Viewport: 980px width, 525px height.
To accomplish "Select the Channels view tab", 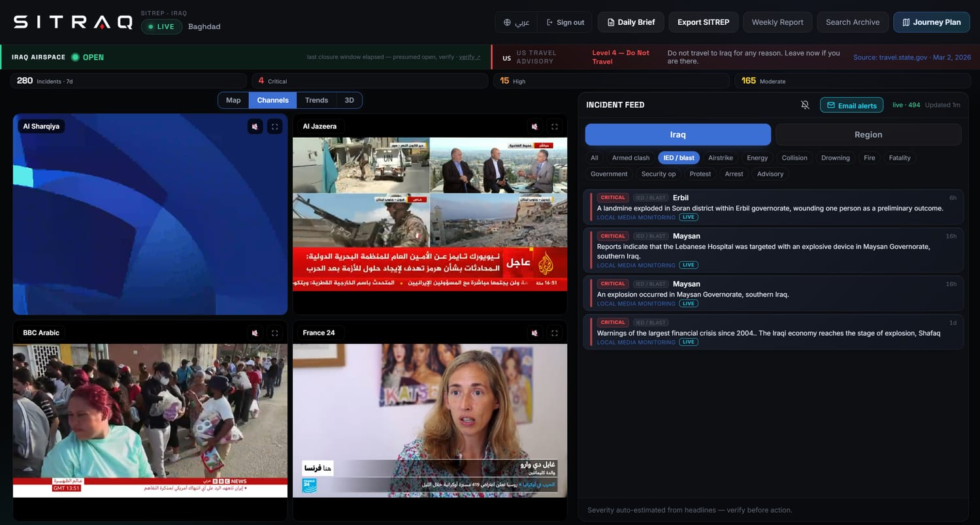I will (x=272, y=101).
